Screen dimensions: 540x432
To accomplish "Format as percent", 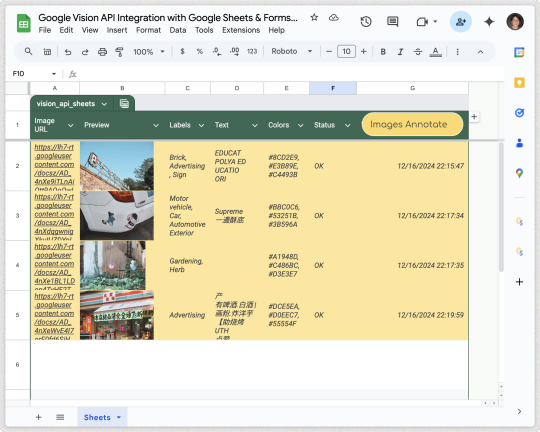I will coord(200,52).
